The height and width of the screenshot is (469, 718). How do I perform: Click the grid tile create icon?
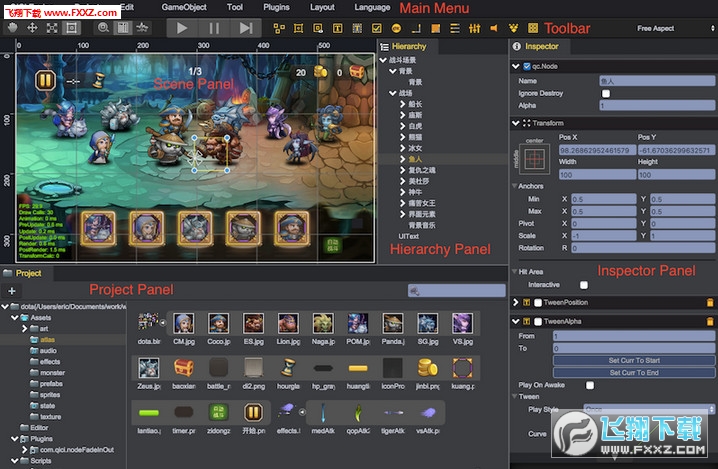(x=533, y=28)
